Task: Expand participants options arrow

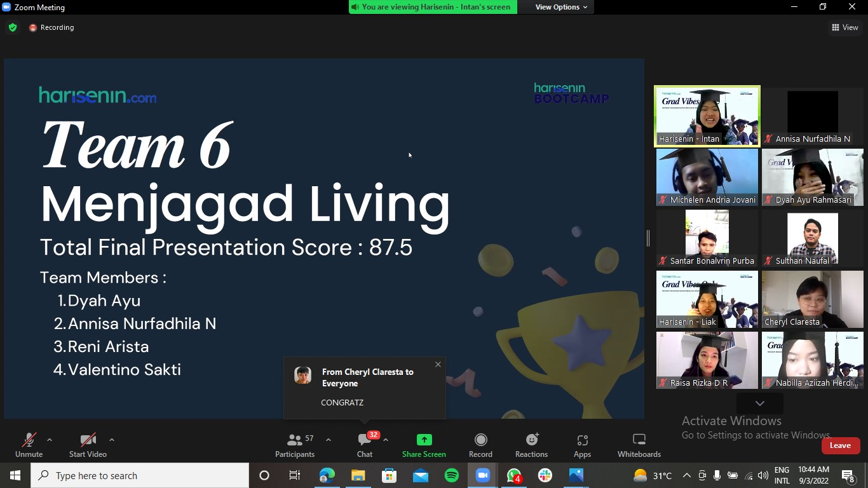Action: [329, 440]
